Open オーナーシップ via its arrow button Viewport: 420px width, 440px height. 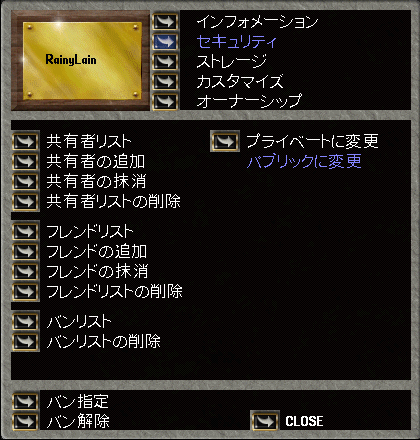tap(165, 102)
